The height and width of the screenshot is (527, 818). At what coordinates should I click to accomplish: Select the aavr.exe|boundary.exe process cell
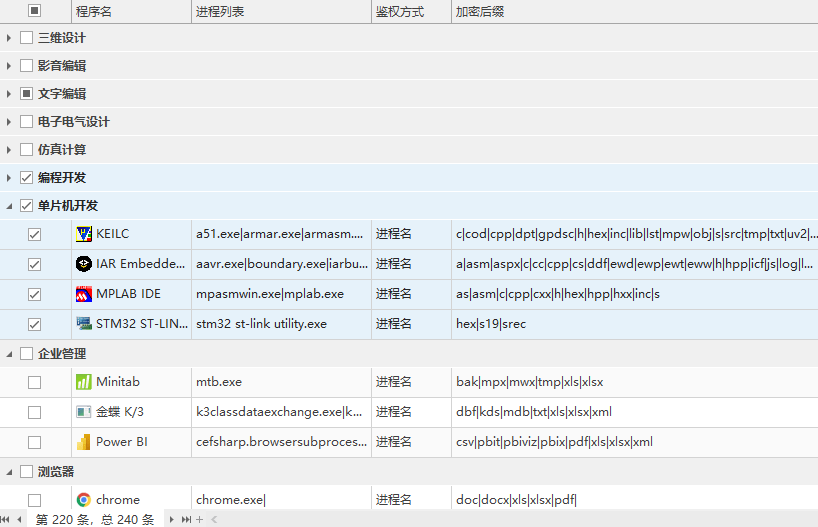click(282, 264)
